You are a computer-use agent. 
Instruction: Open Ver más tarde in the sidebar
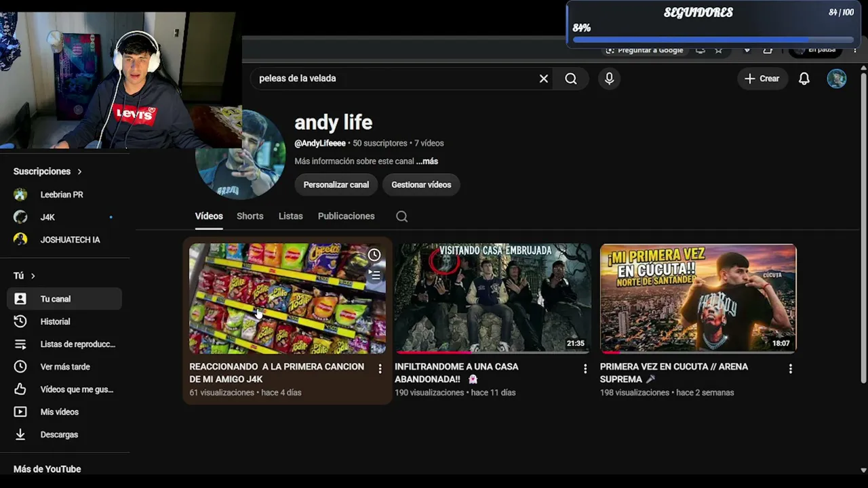(x=64, y=367)
